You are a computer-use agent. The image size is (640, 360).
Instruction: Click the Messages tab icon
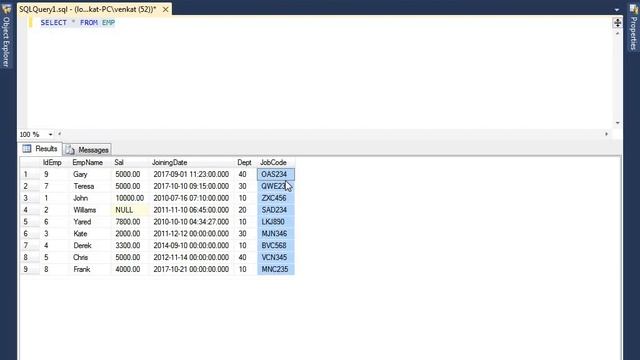(70, 150)
